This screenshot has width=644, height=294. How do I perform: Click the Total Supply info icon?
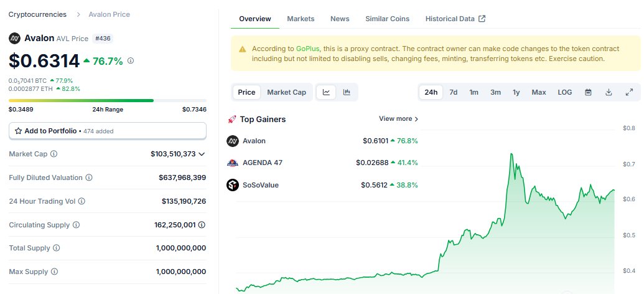(56, 248)
